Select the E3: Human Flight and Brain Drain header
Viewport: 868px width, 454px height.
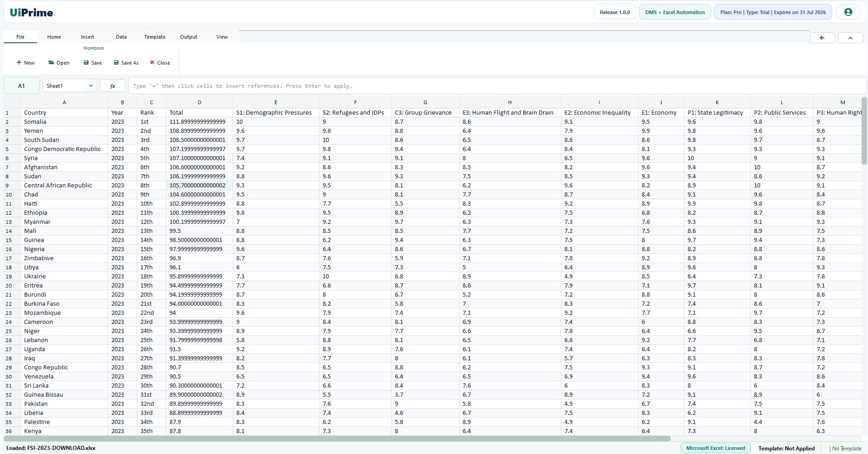click(510, 113)
